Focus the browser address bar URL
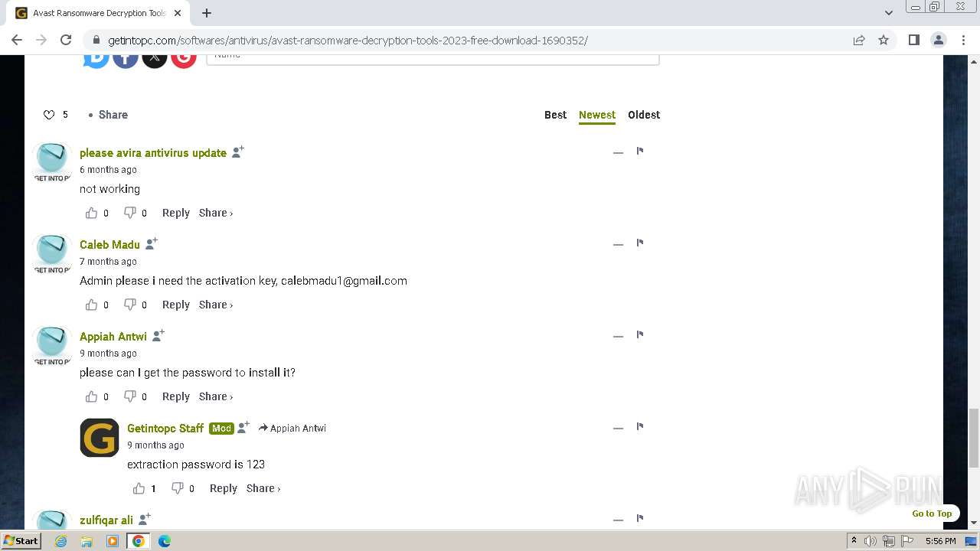 [348, 40]
